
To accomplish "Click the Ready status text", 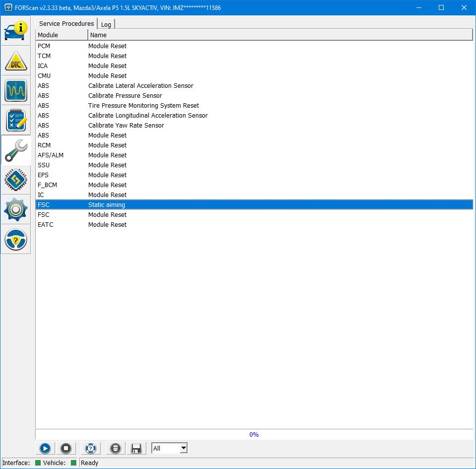I will pos(90,463).
